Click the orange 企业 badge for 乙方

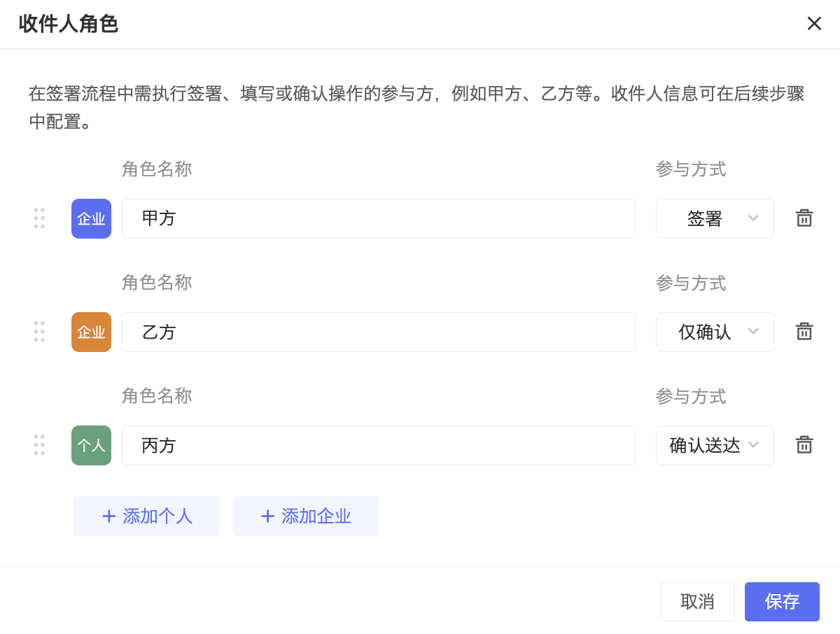[x=91, y=332]
